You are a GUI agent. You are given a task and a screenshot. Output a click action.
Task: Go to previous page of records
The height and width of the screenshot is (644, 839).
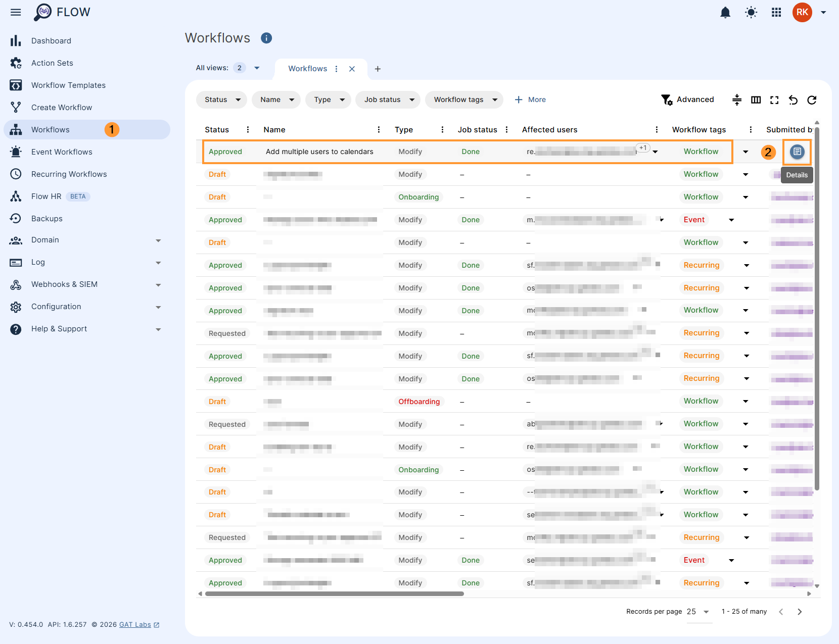tap(781, 612)
